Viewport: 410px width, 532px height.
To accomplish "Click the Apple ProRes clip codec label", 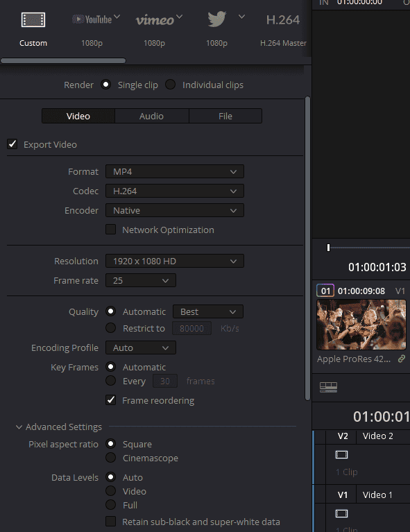I will pyautogui.click(x=354, y=359).
